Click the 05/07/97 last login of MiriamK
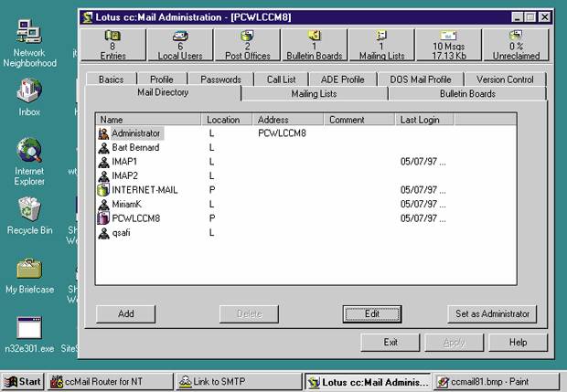This screenshot has height=392, width=567. click(x=423, y=205)
